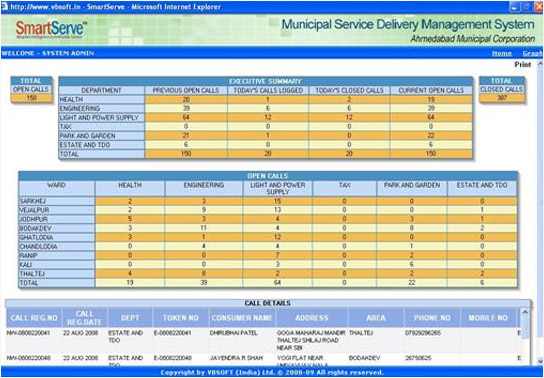
Task: Click the TOKEN NO column header
Action: coord(181,318)
